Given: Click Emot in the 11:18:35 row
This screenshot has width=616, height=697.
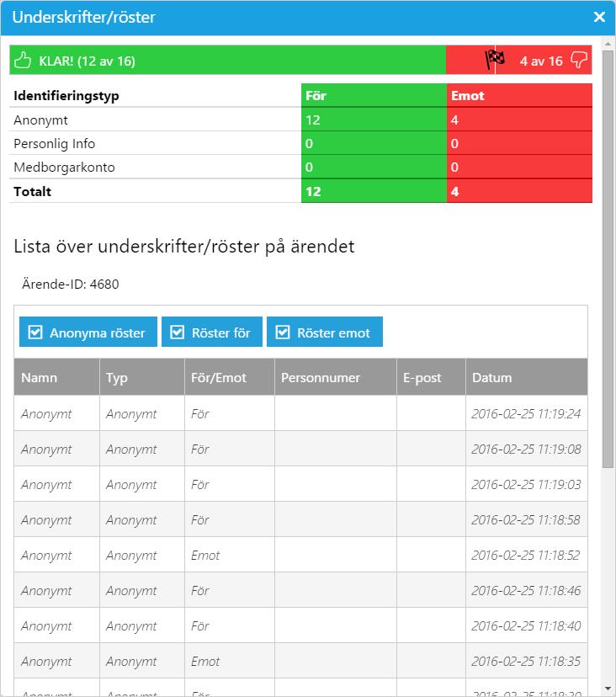Looking at the screenshot, I should [205, 662].
